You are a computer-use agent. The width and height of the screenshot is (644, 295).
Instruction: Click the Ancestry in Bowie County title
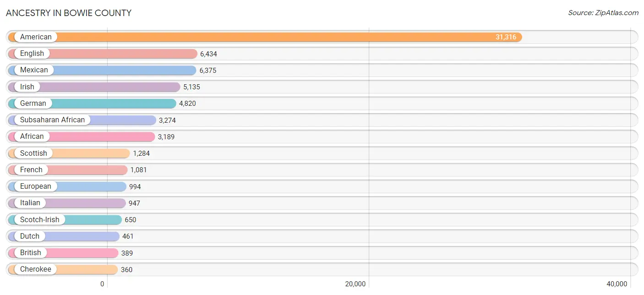click(69, 13)
